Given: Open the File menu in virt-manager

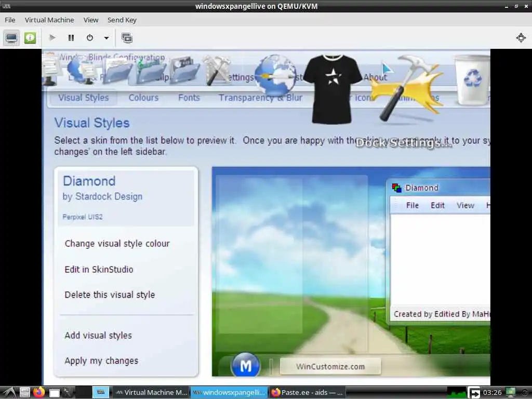Looking at the screenshot, I should pos(10,20).
